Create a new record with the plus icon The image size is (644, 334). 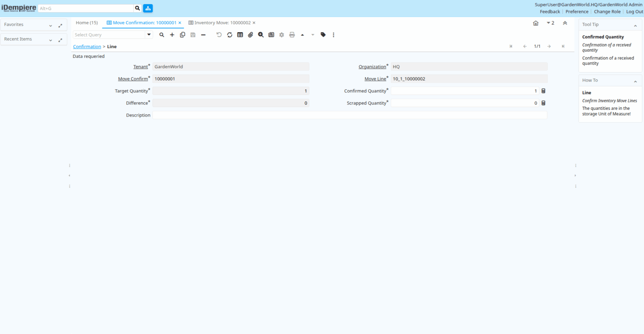tap(172, 35)
